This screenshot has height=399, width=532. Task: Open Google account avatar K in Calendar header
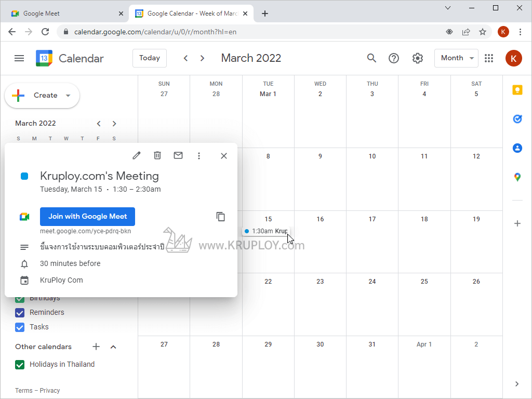[x=514, y=58]
